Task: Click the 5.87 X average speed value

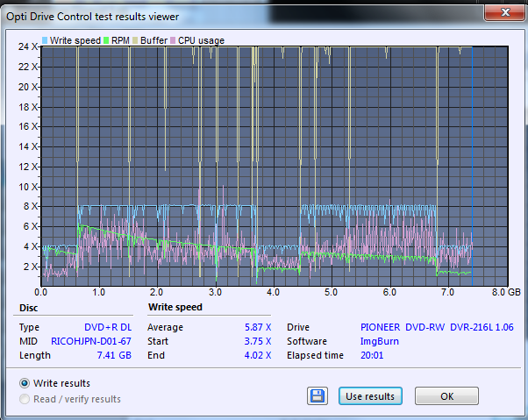Action: 256,327
